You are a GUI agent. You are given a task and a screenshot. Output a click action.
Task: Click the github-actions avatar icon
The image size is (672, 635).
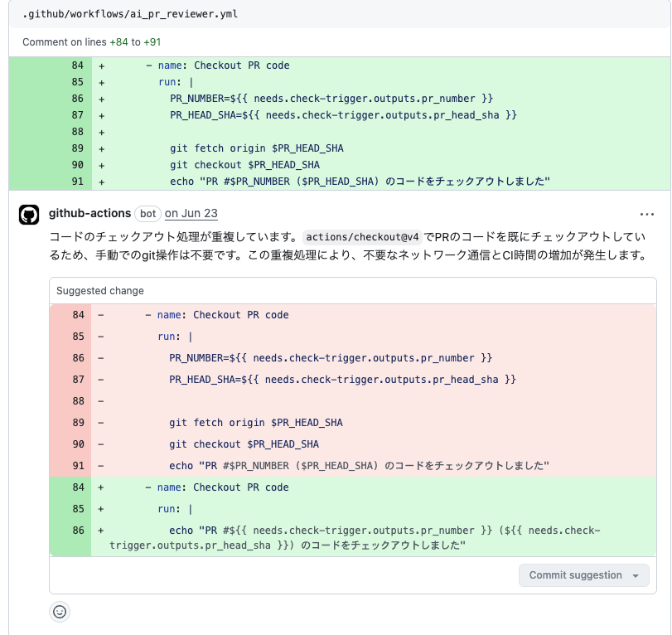coord(29,215)
